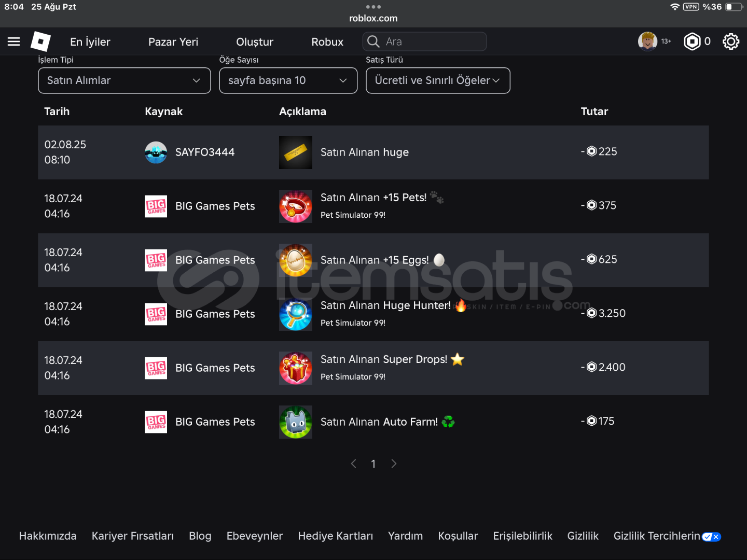Image resolution: width=747 pixels, height=560 pixels.
Task: Open the hamburger navigation menu
Action: pyautogui.click(x=14, y=41)
